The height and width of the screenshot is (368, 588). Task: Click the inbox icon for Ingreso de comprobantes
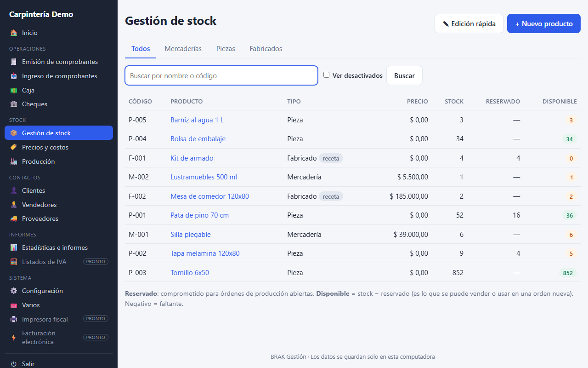(14, 76)
